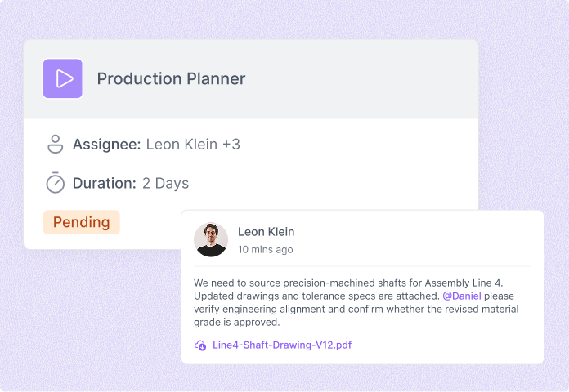Open the Line4-Shaft-Drawing-V12.pdf attachment
Screen dimensions: 569x392
(282, 345)
